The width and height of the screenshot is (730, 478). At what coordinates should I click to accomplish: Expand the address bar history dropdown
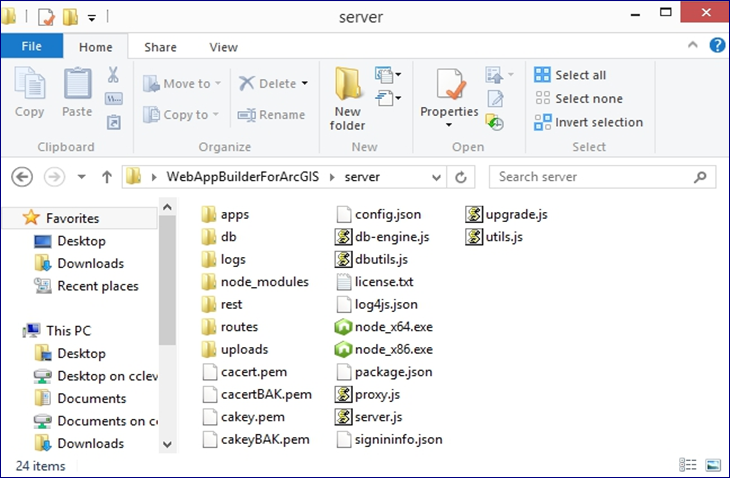[x=436, y=177]
